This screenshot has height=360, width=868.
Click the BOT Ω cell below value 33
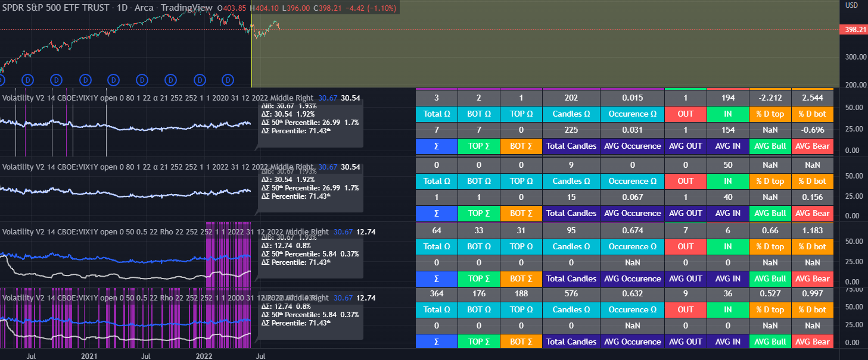tap(479, 246)
